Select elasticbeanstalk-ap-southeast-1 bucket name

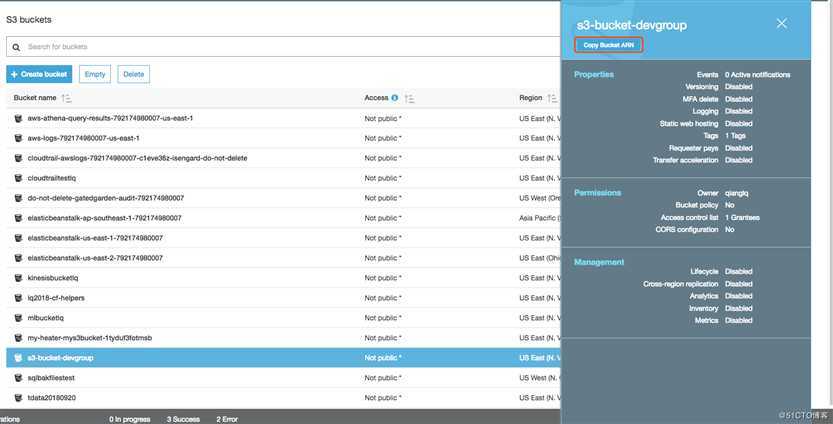click(105, 218)
